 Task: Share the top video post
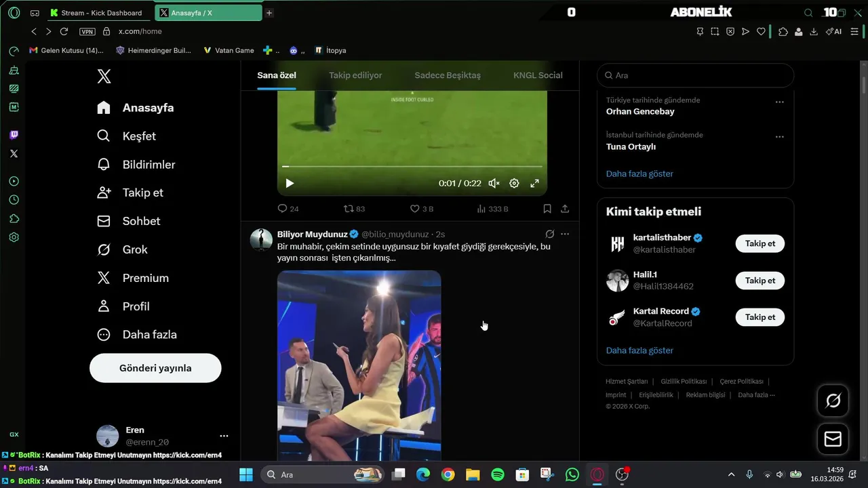[x=565, y=209]
